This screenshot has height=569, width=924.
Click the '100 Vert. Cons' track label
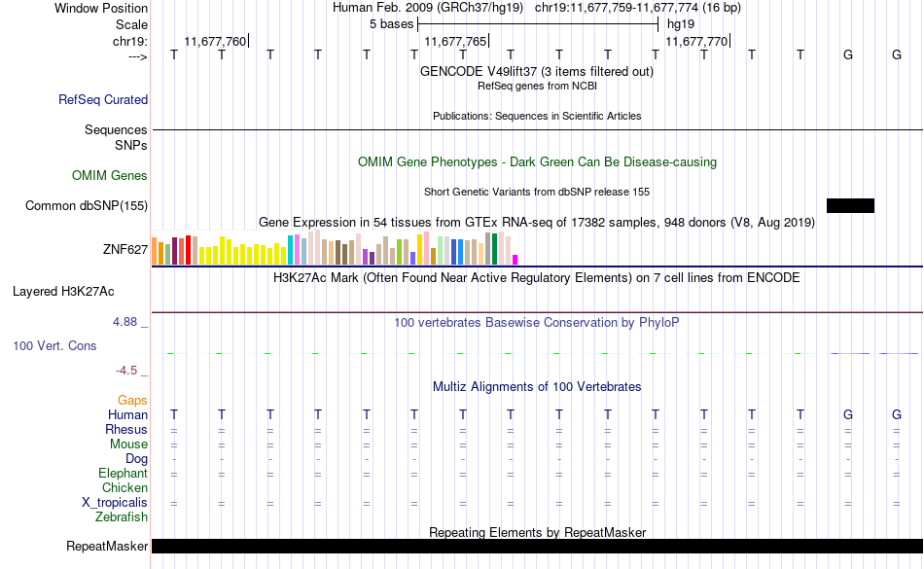(54, 345)
